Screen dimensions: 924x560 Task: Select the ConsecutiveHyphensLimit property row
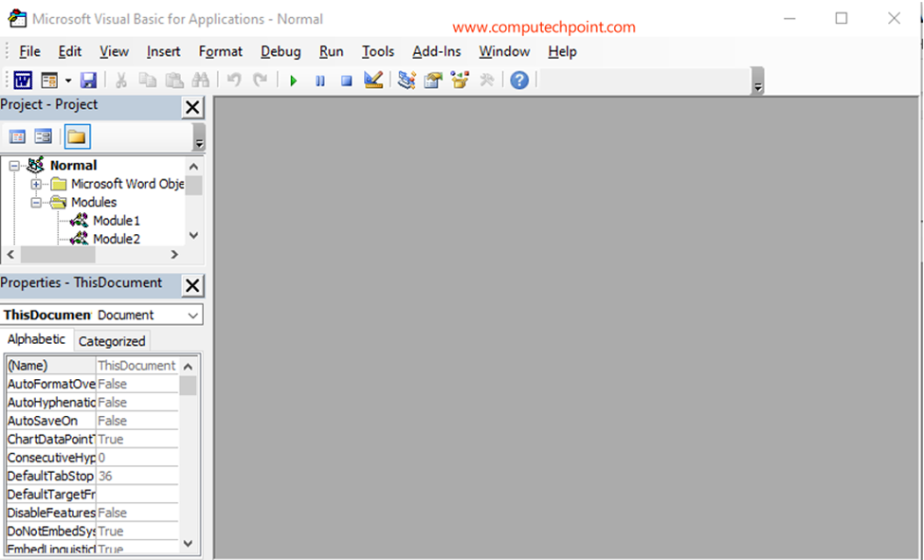pos(92,458)
